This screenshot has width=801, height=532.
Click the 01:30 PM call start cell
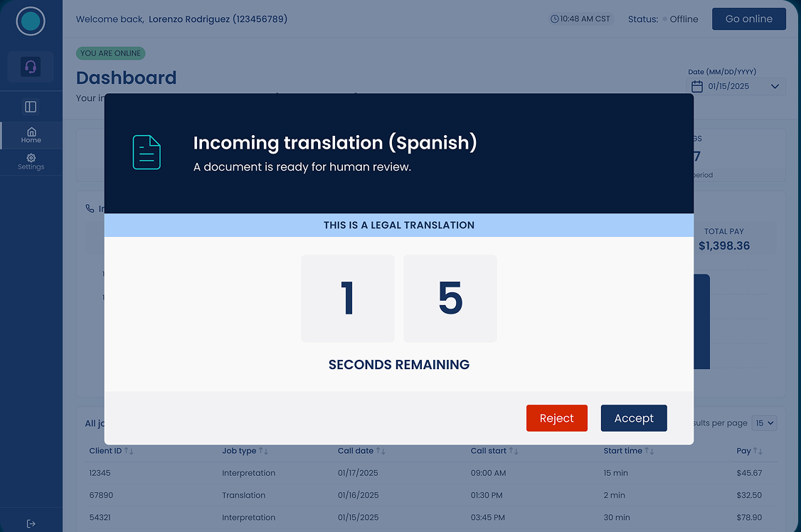[487, 495]
